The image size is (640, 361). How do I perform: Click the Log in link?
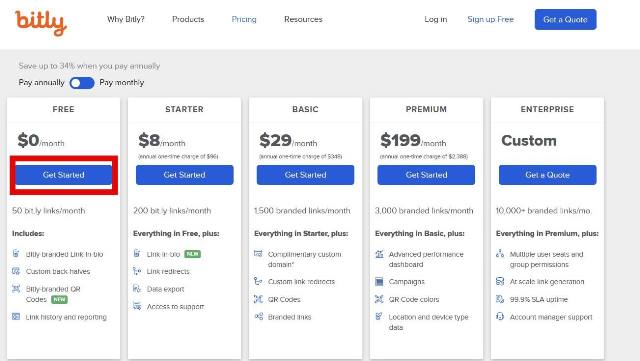tap(436, 19)
